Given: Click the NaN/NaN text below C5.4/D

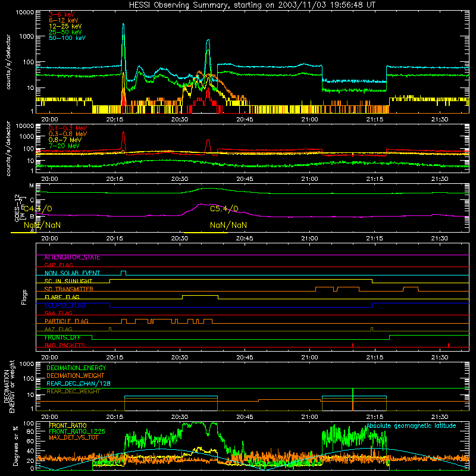Looking at the screenshot, I should (x=228, y=226).
